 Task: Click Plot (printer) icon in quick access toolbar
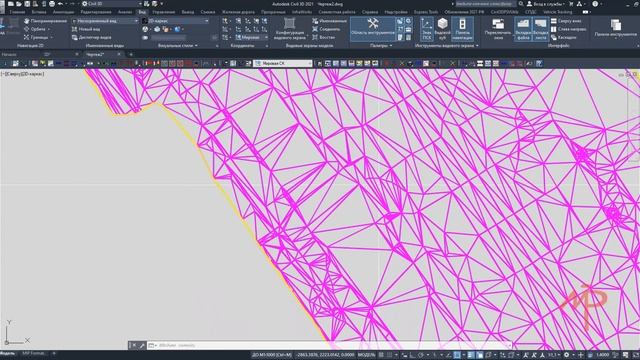[52, 4]
